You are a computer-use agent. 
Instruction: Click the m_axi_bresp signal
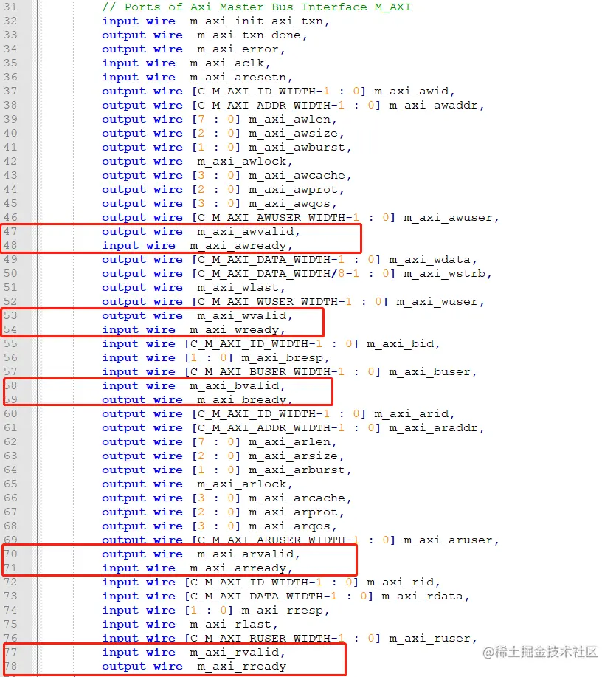(282, 358)
